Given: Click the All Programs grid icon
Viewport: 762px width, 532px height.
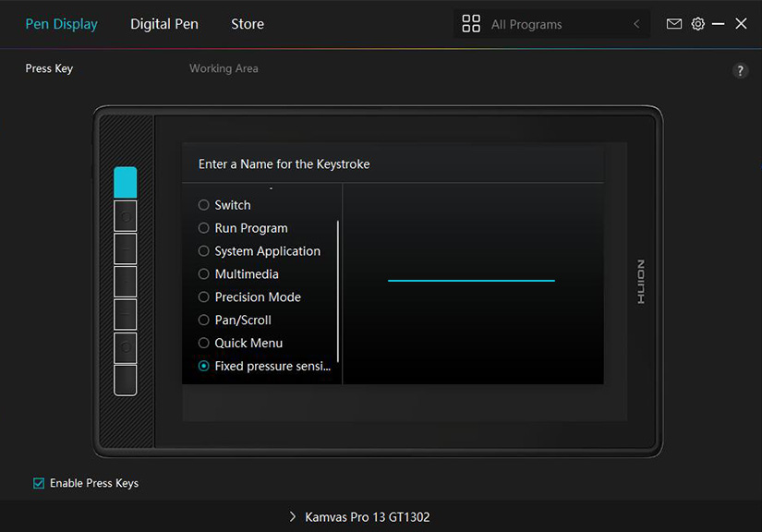Looking at the screenshot, I should click(471, 24).
